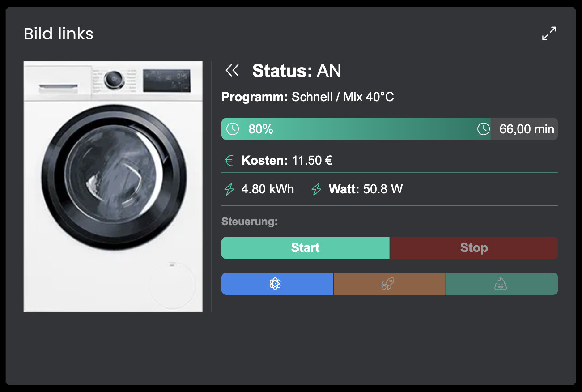582x392 pixels.
Task: Click the washing machine image
Action: pyautogui.click(x=113, y=186)
